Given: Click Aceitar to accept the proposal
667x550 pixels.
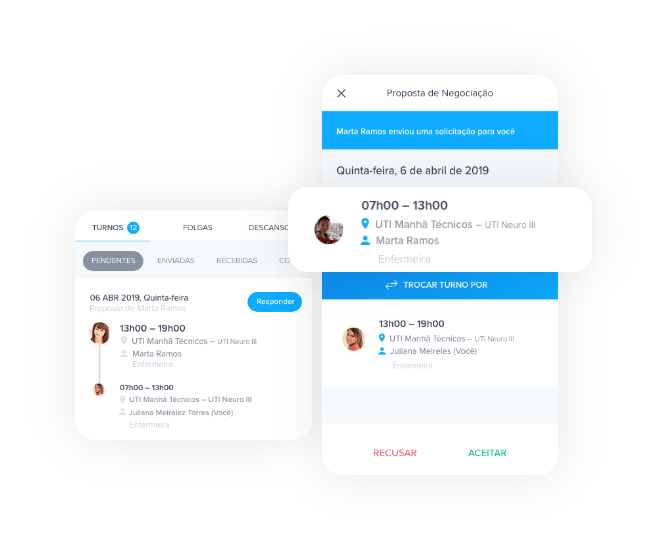Looking at the screenshot, I should 487,453.
